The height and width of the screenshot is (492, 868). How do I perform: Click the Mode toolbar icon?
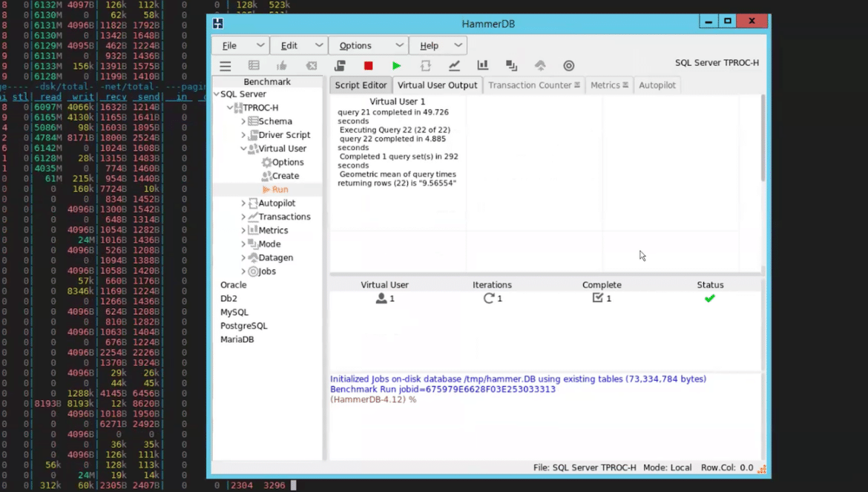tap(511, 66)
